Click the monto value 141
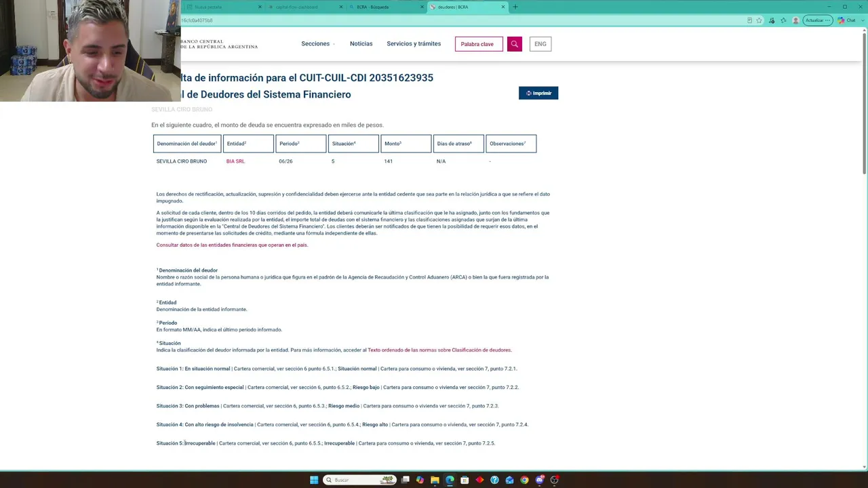Image resolution: width=868 pixels, height=488 pixels. pyautogui.click(x=388, y=161)
